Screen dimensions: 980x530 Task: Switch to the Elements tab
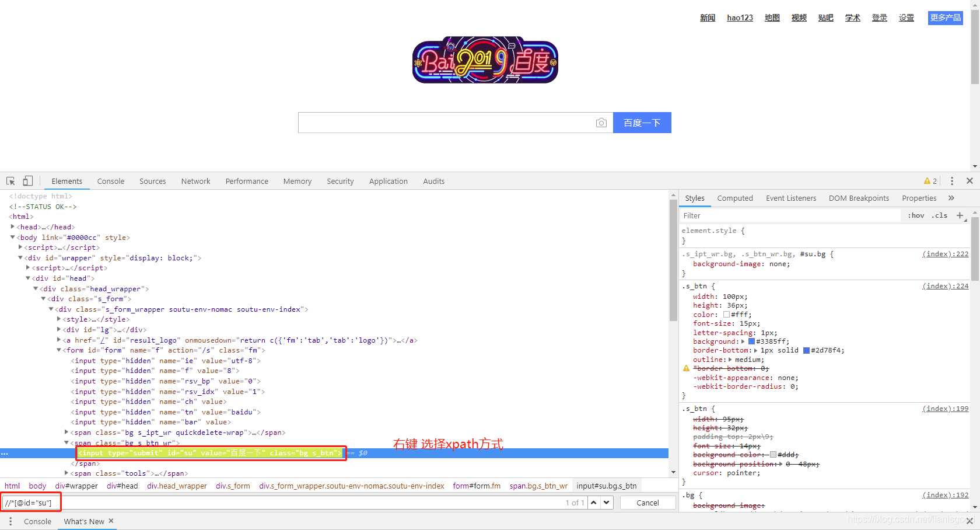[x=66, y=181]
